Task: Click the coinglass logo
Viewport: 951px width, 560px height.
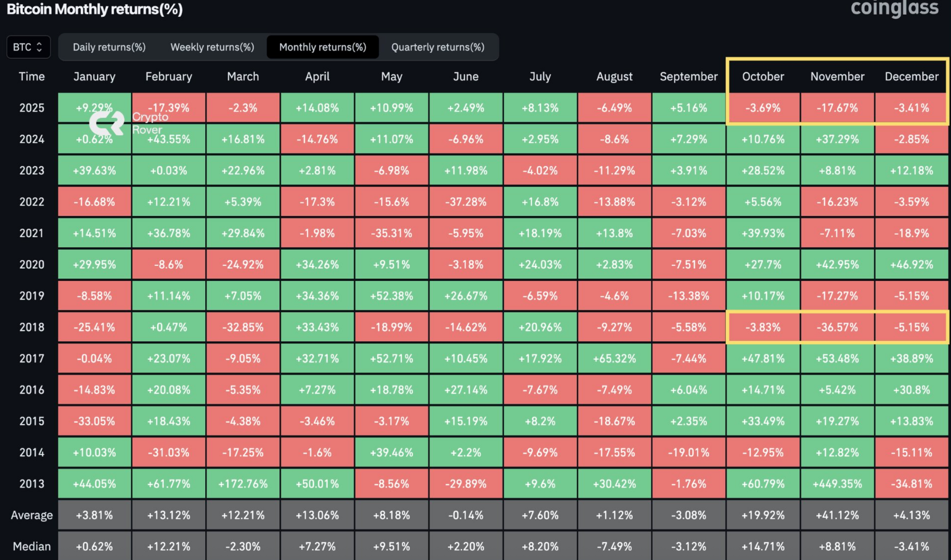Action: pyautogui.click(x=894, y=8)
